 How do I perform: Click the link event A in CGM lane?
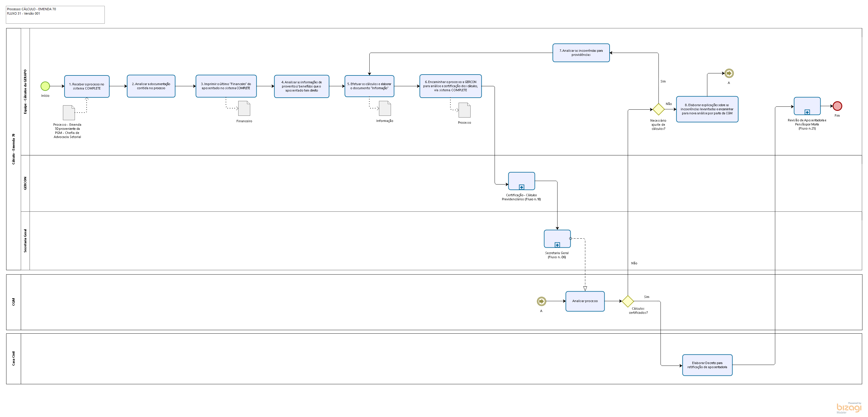[x=541, y=301]
